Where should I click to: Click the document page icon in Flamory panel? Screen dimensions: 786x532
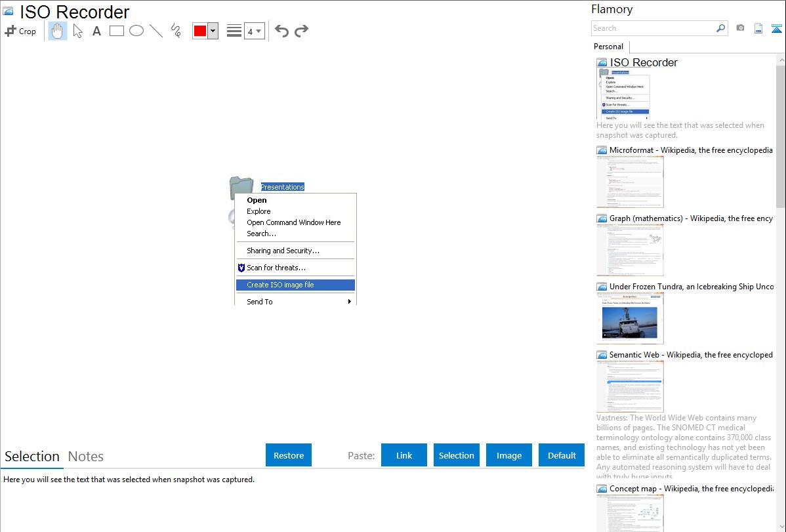tap(758, 28)
